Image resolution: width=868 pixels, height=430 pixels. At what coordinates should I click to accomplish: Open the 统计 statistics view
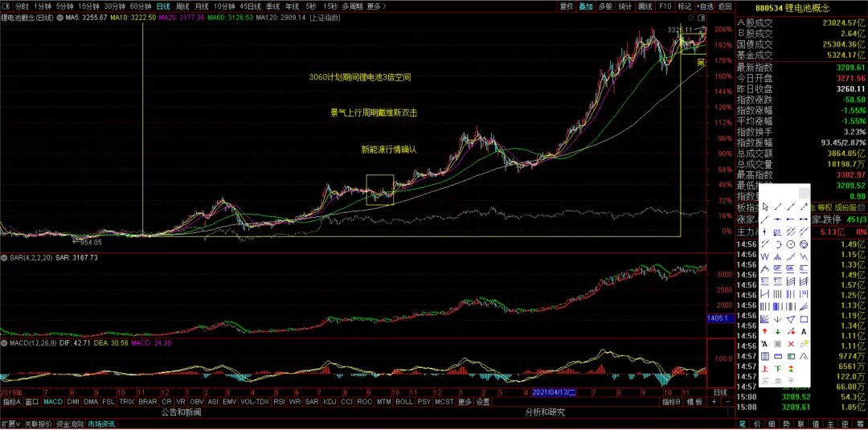pos(625,6)
